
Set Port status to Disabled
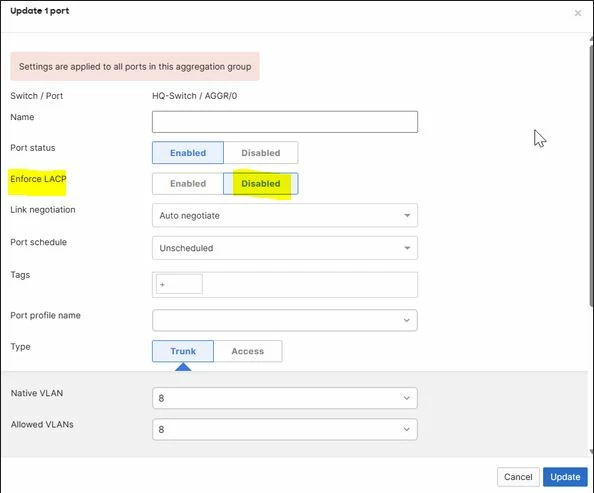[x=261, y=153]
